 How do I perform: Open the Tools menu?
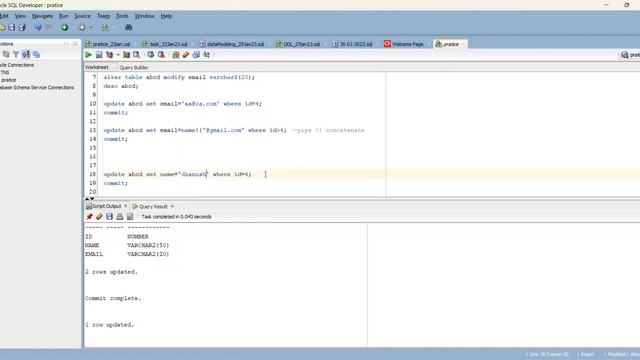pos(122,16)
